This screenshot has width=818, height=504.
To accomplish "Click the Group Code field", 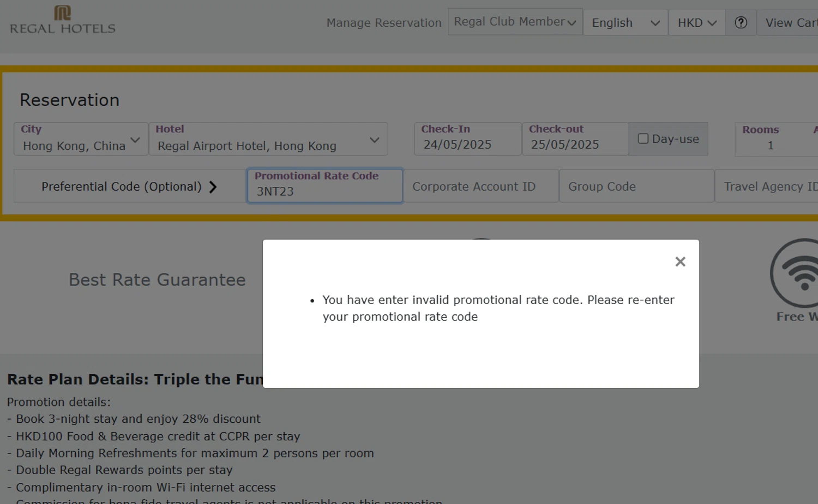I will tap(636, 186).
